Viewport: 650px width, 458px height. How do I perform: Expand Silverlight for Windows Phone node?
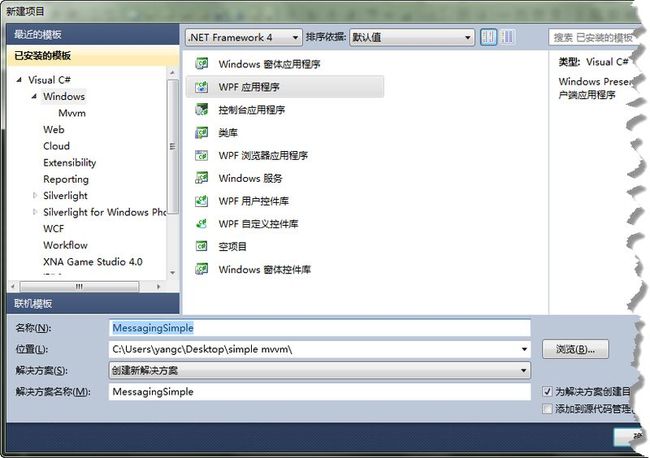(x=35, y=212)
